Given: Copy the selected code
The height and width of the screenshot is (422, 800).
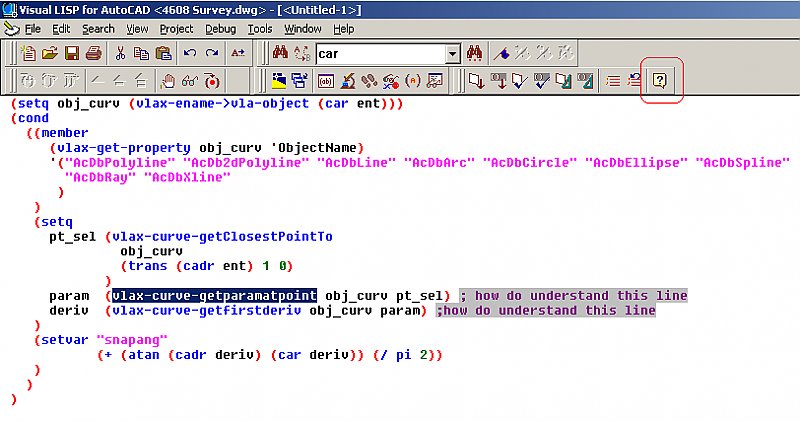Looking at the screenshot, I should 141,53.
